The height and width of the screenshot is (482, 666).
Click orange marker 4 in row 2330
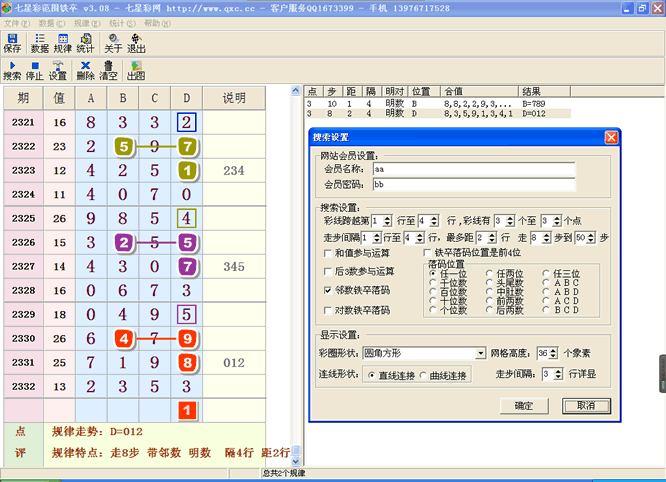click(124, 338)
